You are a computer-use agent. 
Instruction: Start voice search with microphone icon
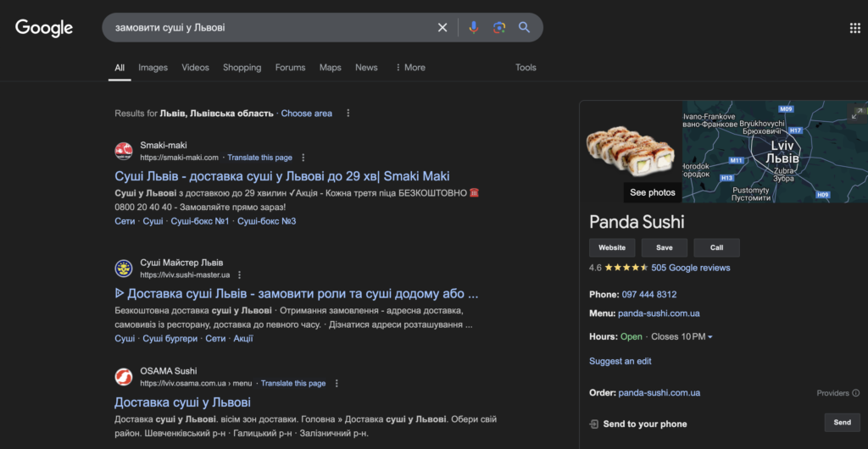pos(474,28)
